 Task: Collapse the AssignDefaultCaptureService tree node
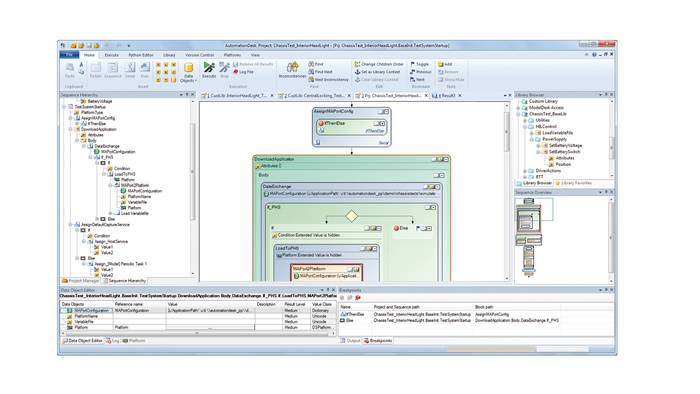pyautogui.click(x=71, y=224)
